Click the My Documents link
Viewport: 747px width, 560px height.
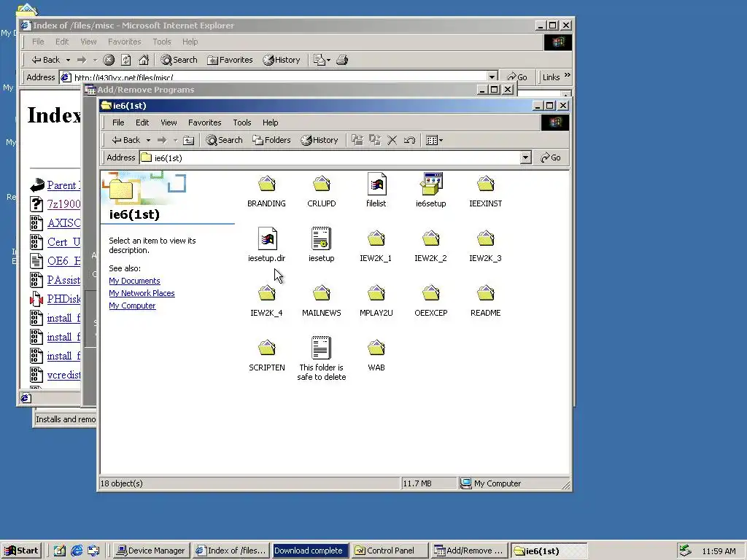coord(134,281)
